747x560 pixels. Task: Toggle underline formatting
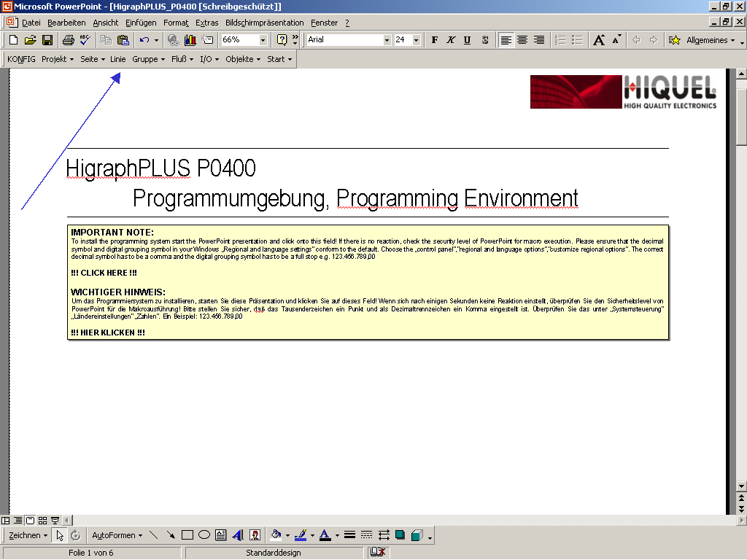pos(468,40)
